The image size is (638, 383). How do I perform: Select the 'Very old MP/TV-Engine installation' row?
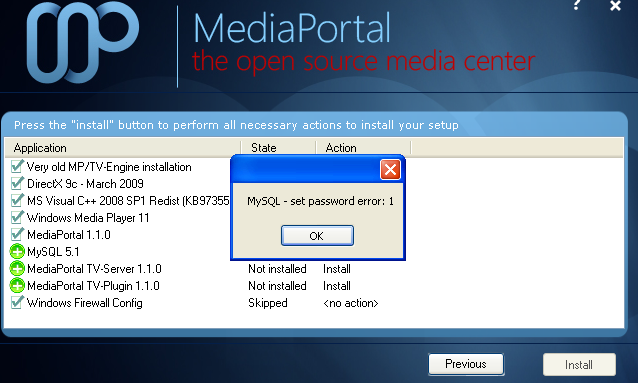tap(109, 167)
